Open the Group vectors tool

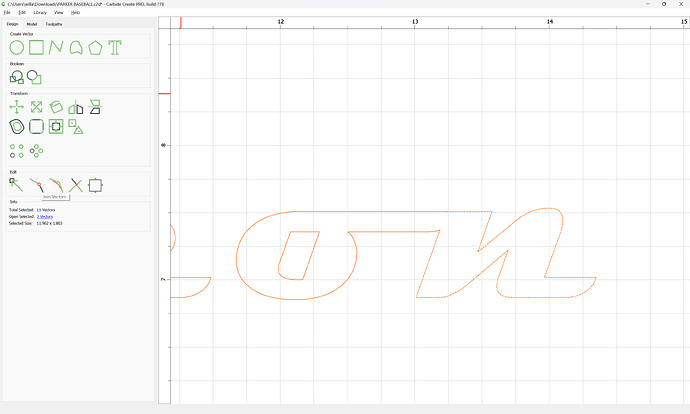[x=76, y=127]
